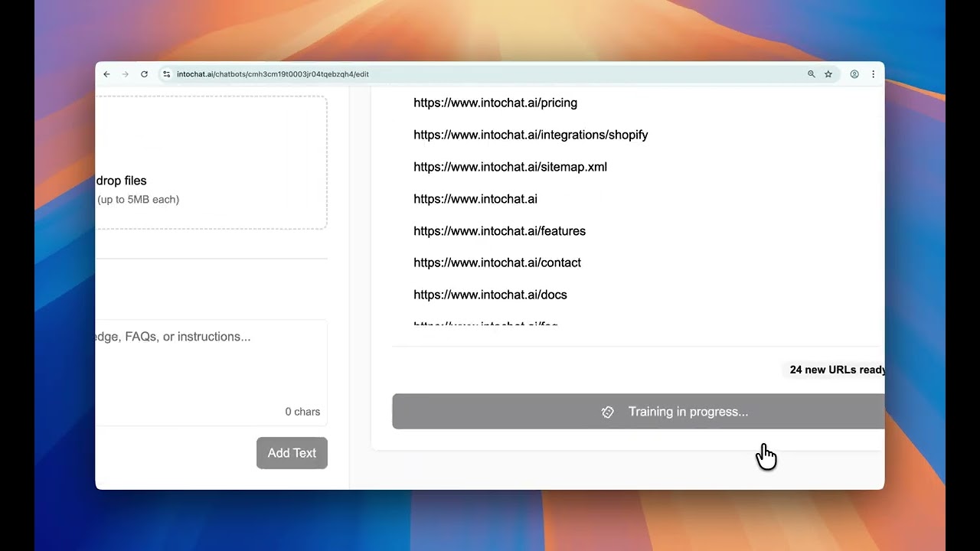The width and height of the screenshot is (980, 551).
Task: Select the https://www.intochat.ai/pricing URL
Action: 495,103
